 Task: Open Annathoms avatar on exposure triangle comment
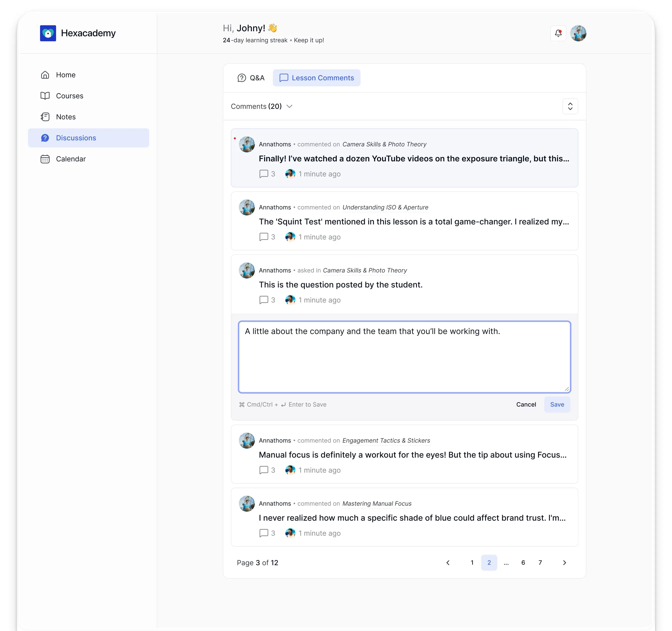coord(247,144)
